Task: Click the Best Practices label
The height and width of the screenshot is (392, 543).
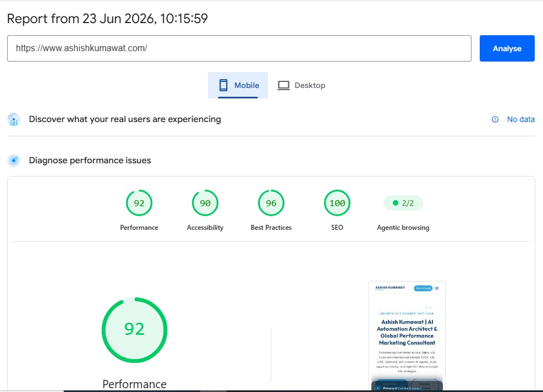Action: click(x=271, y=228)
